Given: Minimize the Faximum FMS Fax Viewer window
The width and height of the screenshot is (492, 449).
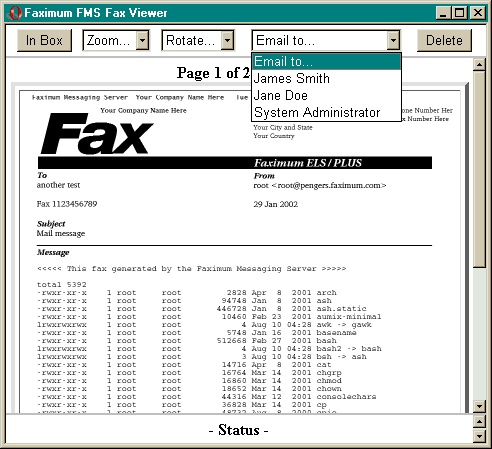Looking at the screenshot, I should coord(443,13).
